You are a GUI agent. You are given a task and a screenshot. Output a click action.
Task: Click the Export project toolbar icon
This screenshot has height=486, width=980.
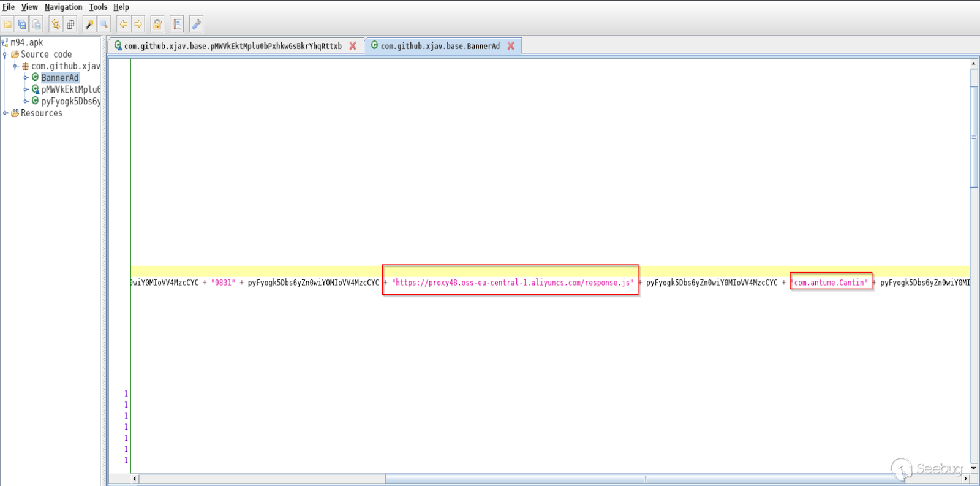pyautogui.click(x=37, y=25)
